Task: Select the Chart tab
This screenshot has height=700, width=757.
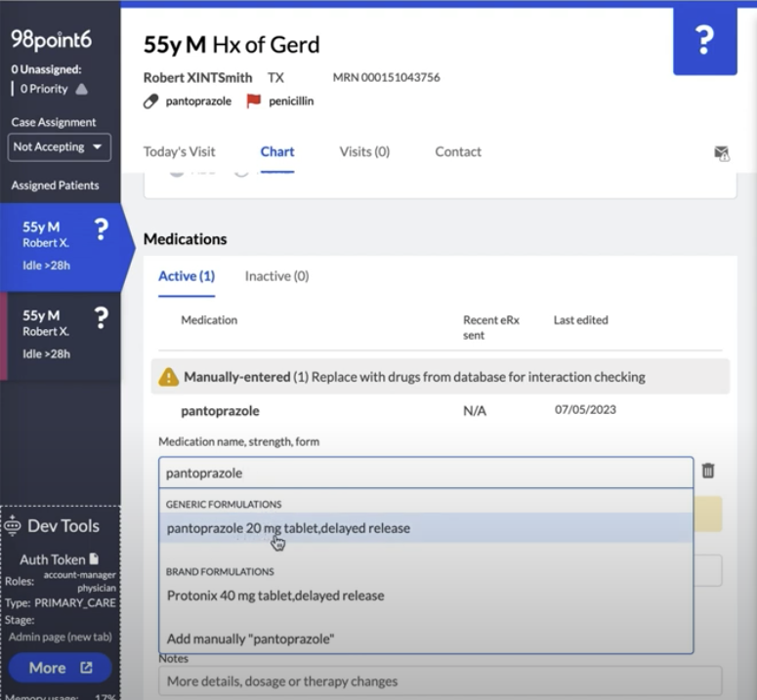Action: click(x=277, y=151)
